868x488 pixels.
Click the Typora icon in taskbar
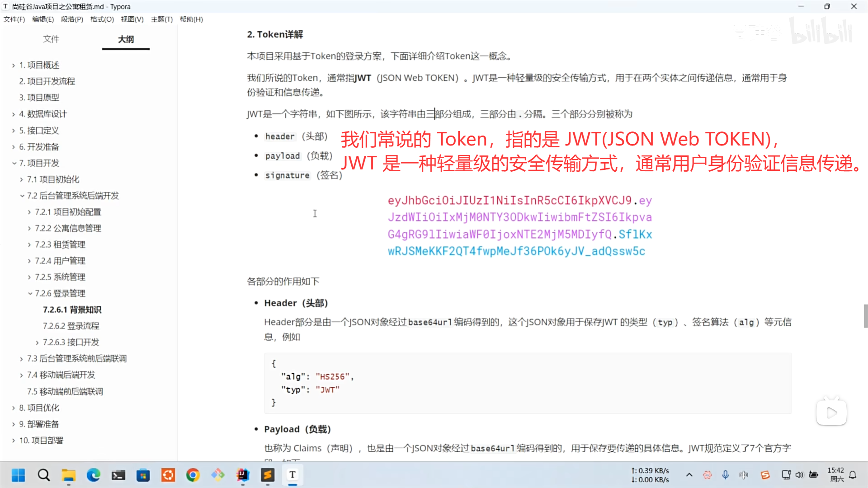(292, 475)
